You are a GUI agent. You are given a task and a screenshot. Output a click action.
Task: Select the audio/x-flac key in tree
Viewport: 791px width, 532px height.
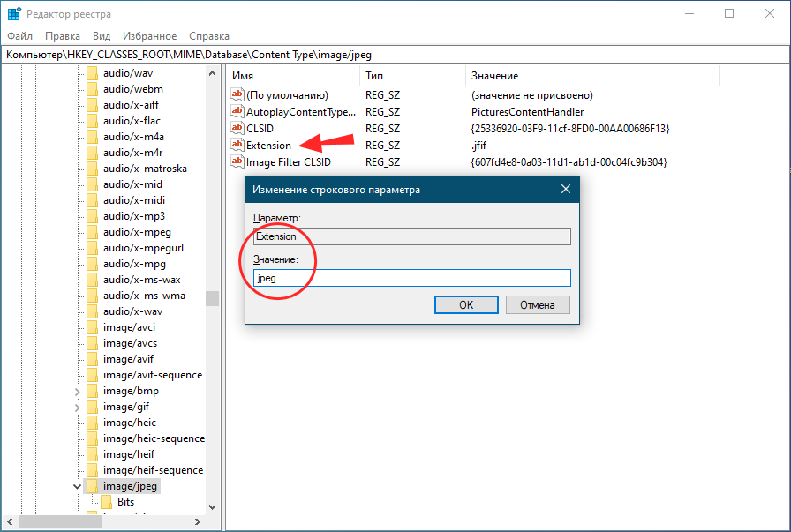coord(132,121)
